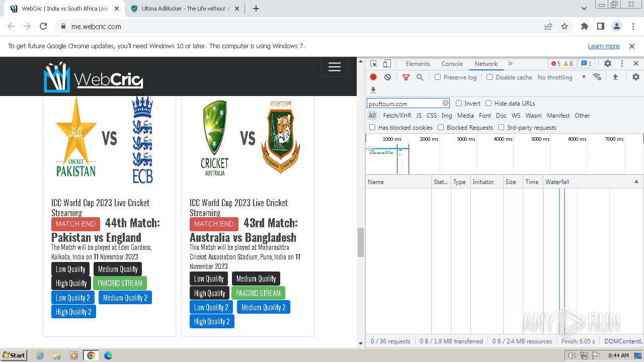The height and width of the screenshot is (362, 644).
Task: Click the page vertical scrollbar thumb
Action: (x=360, y=242)
